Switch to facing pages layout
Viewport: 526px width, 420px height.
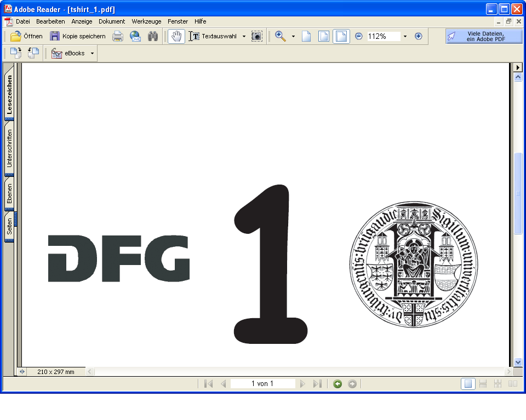(x=513, y=384)
